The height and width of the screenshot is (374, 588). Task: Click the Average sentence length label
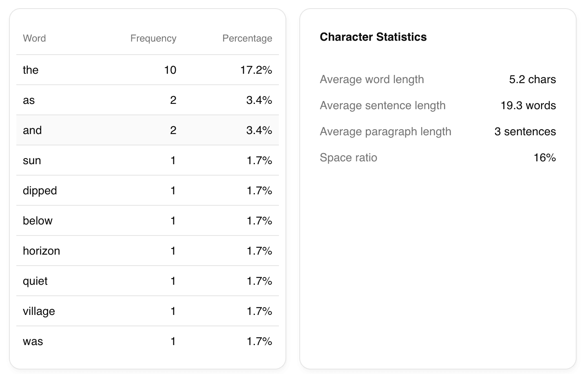(x=382, y=106)
